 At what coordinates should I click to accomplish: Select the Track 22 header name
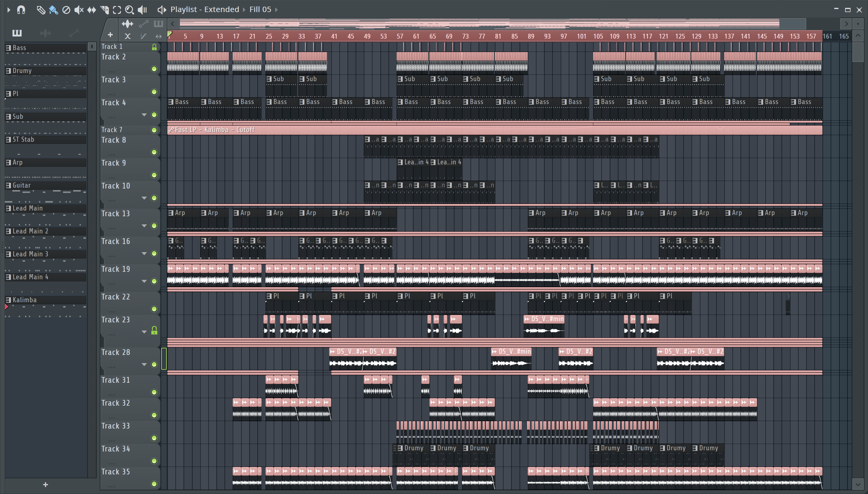tap(116, 297)
